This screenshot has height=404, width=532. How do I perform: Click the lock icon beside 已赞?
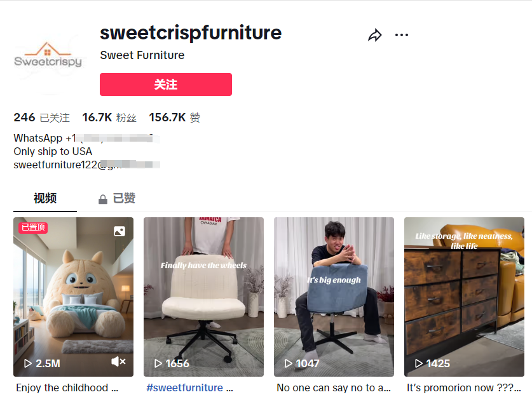point(102,199)
